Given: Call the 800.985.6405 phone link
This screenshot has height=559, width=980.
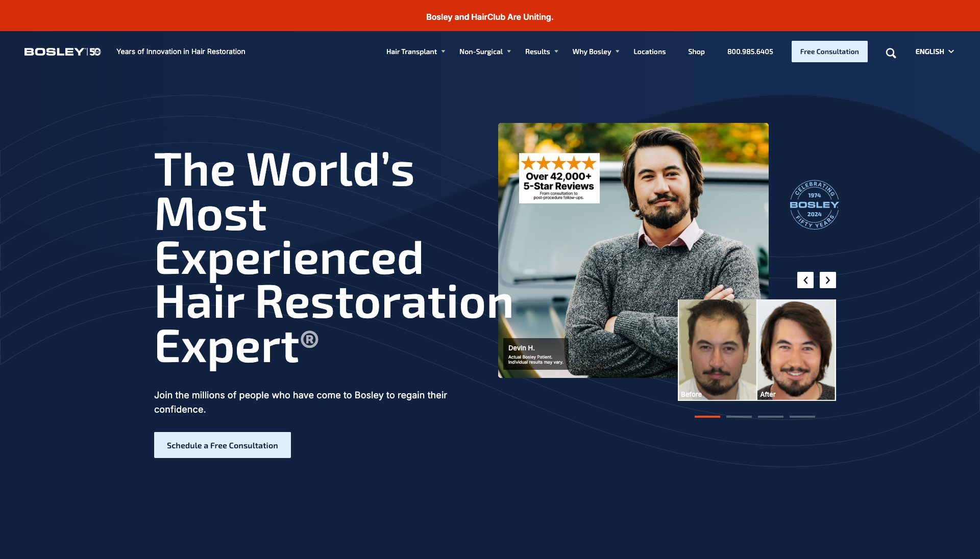Looking at the screenshot, I should 750,52.
